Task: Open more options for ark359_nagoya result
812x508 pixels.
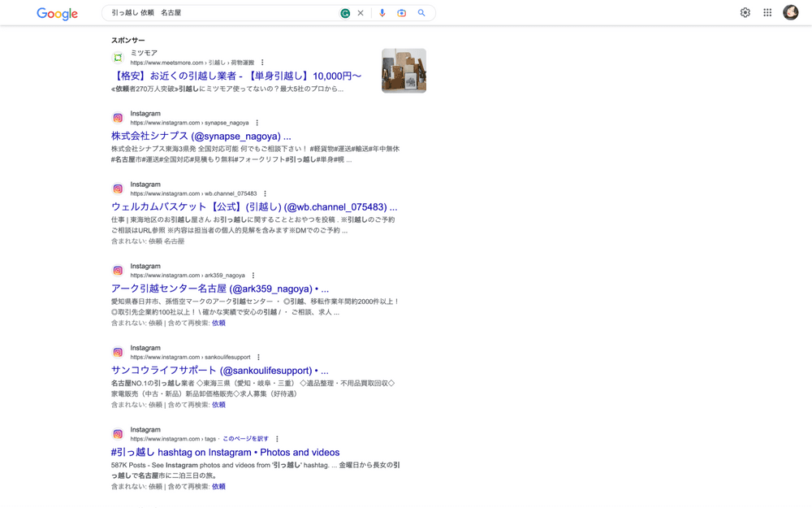Action: [x=253, y=276]
